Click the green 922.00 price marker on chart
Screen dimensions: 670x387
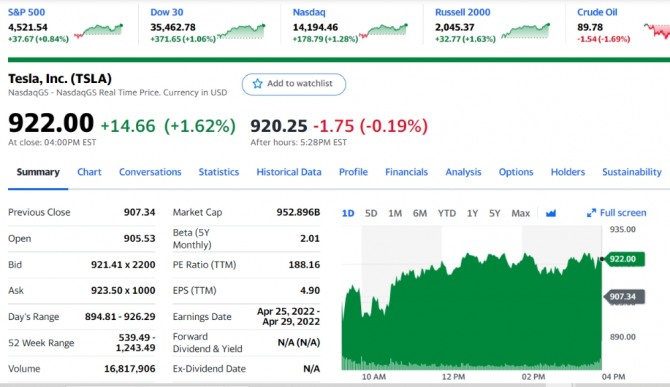624,259
